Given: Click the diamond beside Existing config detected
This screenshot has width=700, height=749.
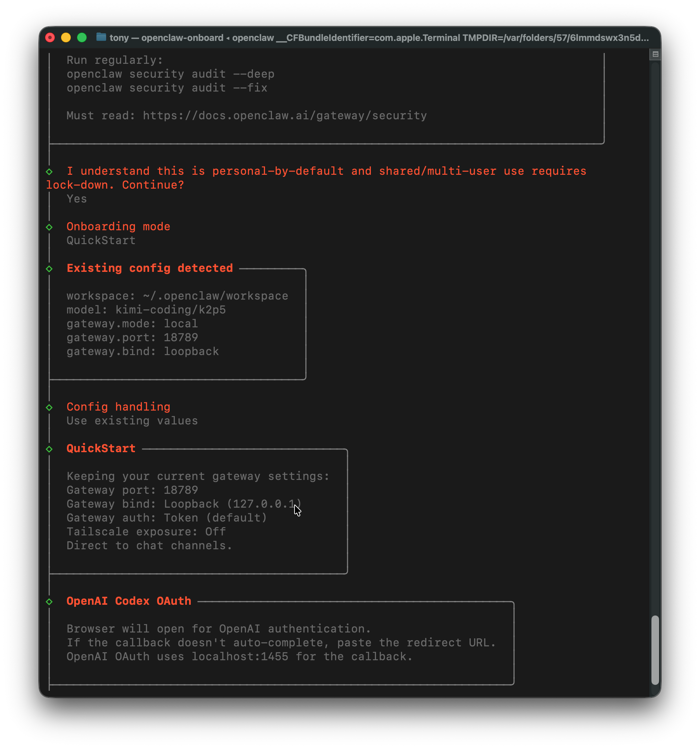Looking at the screenshot, I should [x=49, y=269].
